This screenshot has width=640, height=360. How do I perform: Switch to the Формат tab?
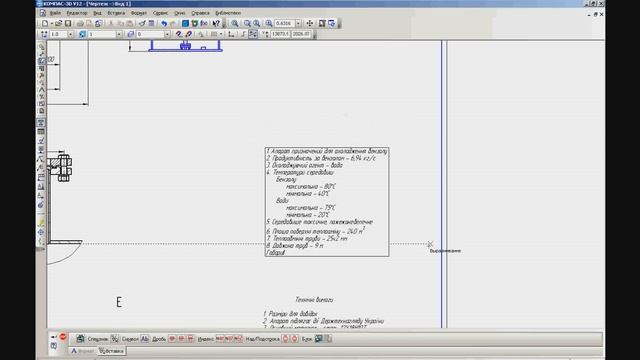point(82,351)
